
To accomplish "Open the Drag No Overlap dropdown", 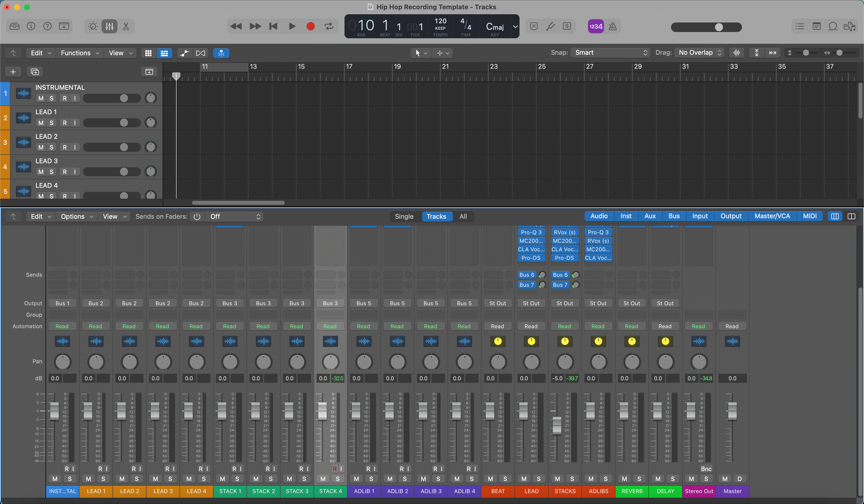I will tap(699, 53).
